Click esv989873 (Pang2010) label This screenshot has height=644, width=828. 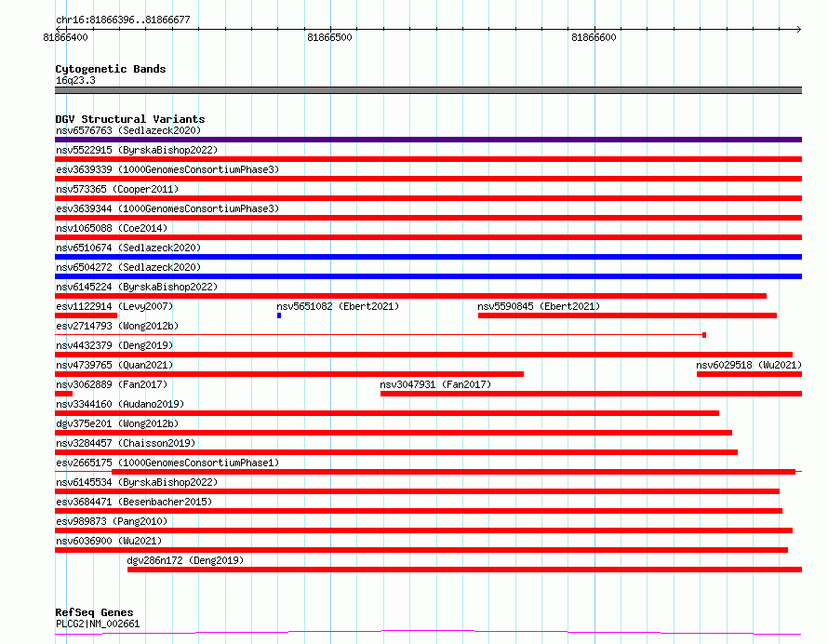112,521
